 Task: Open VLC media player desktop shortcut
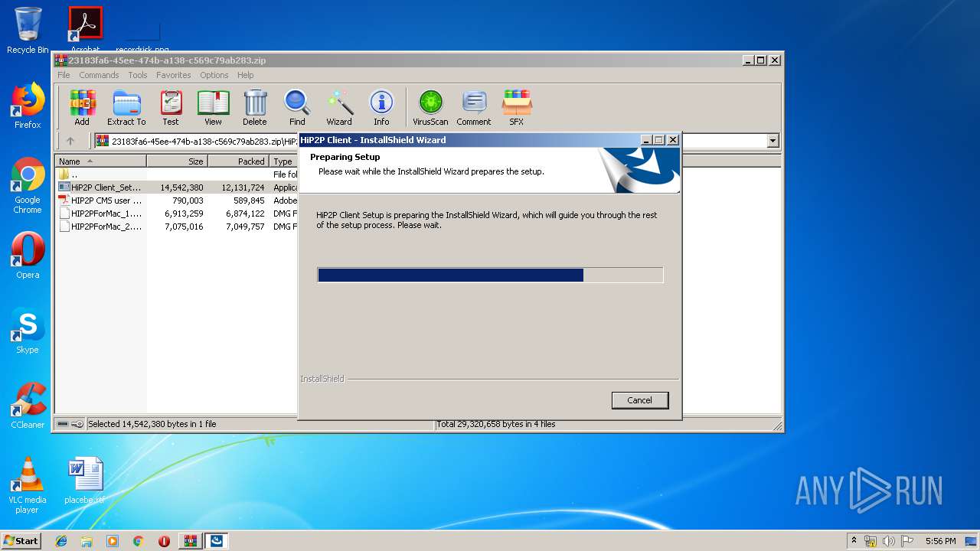(28, 485)
